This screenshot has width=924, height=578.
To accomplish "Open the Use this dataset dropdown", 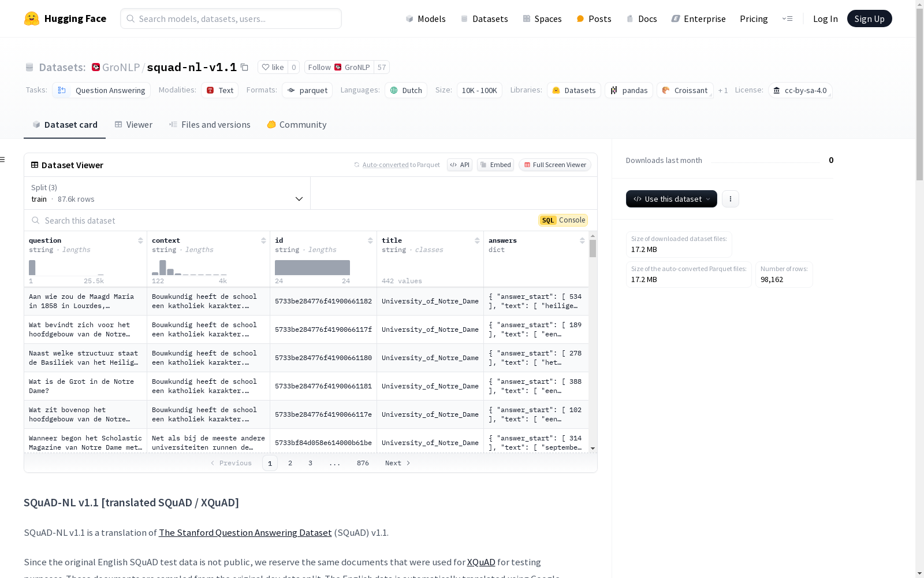I will click(672, 199).
